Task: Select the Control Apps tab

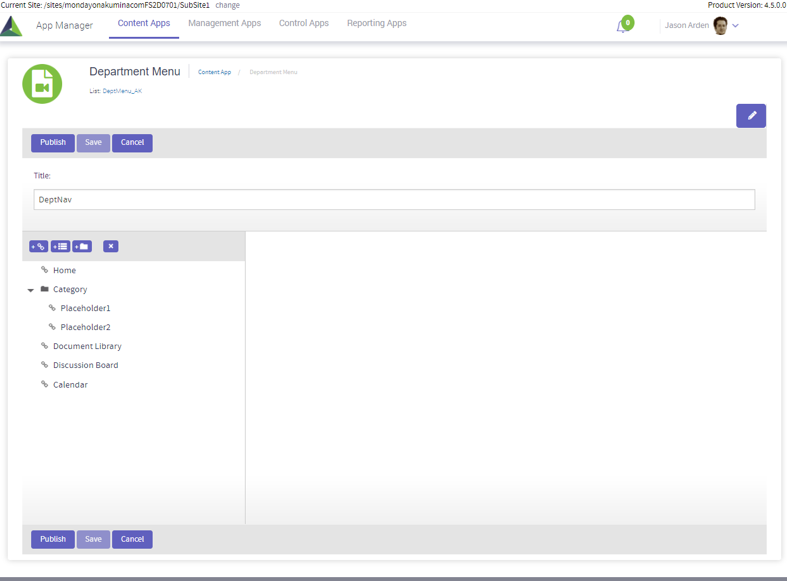Action: coord(303,23)
